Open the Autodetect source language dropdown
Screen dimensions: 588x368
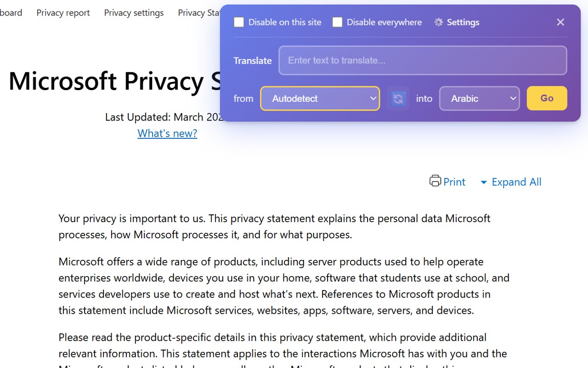320,98
